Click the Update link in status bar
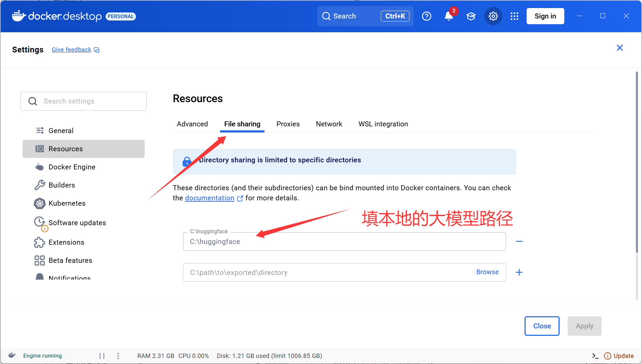The image size is (642, 364). [623, 356]
